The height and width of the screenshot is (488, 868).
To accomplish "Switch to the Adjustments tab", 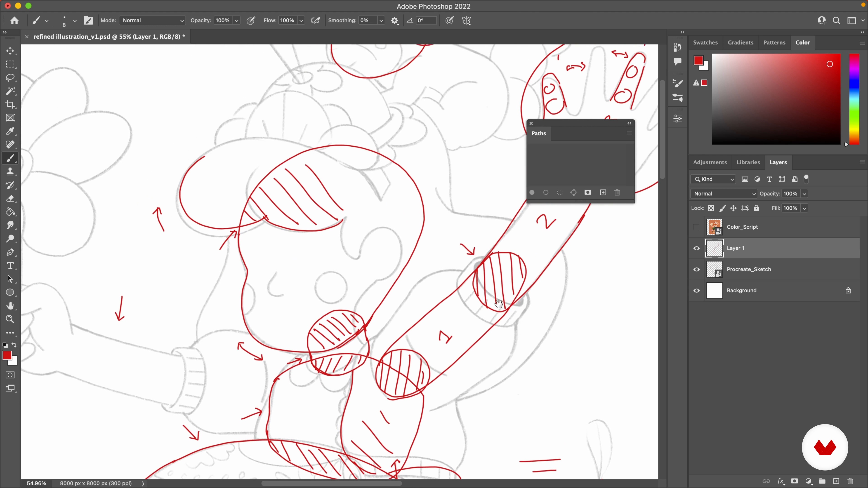I will (710, 163).
